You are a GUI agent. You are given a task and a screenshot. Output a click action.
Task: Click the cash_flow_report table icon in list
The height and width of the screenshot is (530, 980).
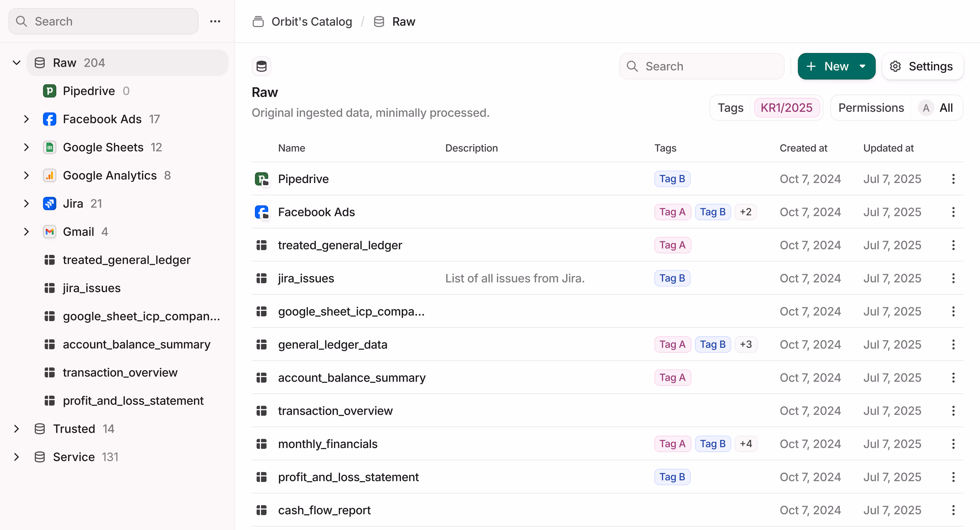(x=262, y=510)
